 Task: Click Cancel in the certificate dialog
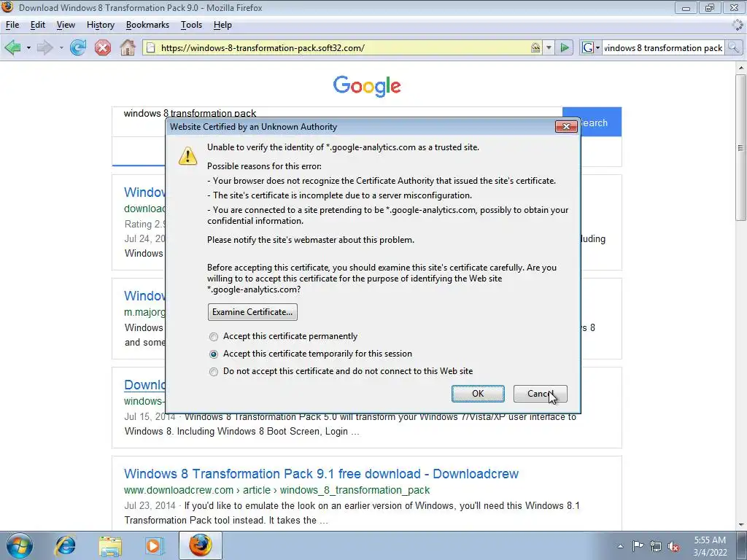pos(540,393)
